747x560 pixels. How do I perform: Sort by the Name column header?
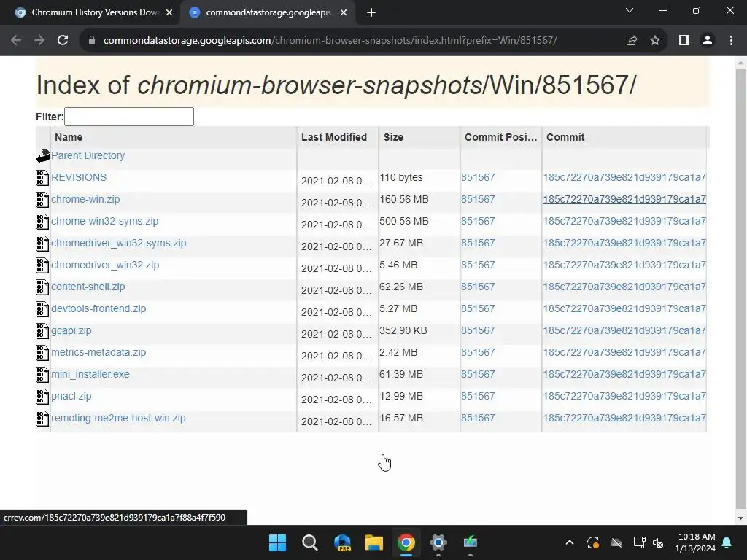(x=69, y=137)
